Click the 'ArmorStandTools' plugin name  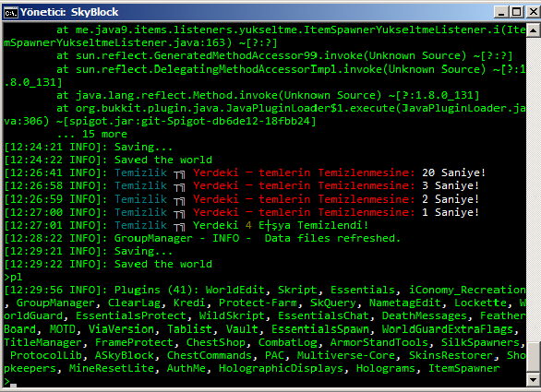[x=379, y=342]
